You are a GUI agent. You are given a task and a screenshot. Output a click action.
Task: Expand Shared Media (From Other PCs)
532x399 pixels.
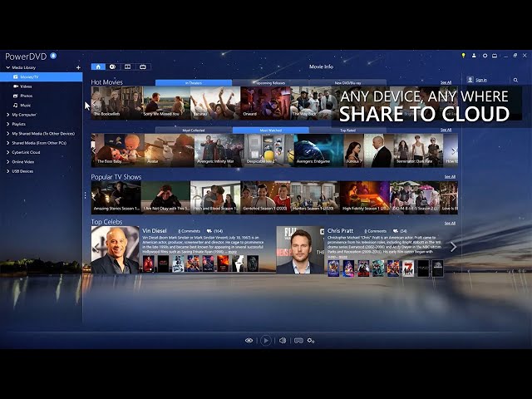pos(7,143)
